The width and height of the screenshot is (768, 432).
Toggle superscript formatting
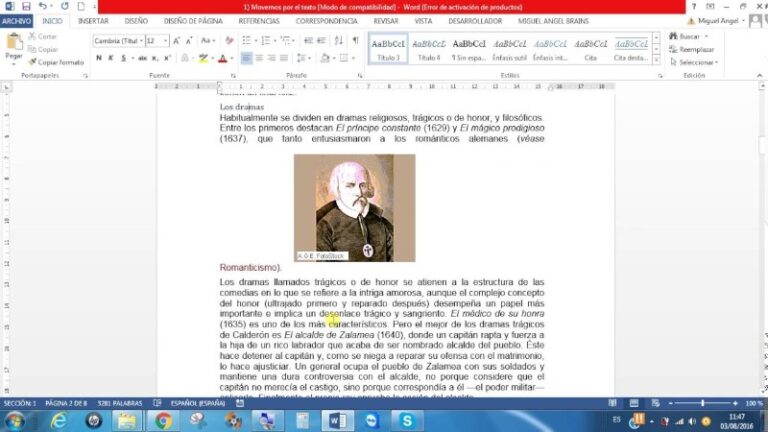point(167,58)
